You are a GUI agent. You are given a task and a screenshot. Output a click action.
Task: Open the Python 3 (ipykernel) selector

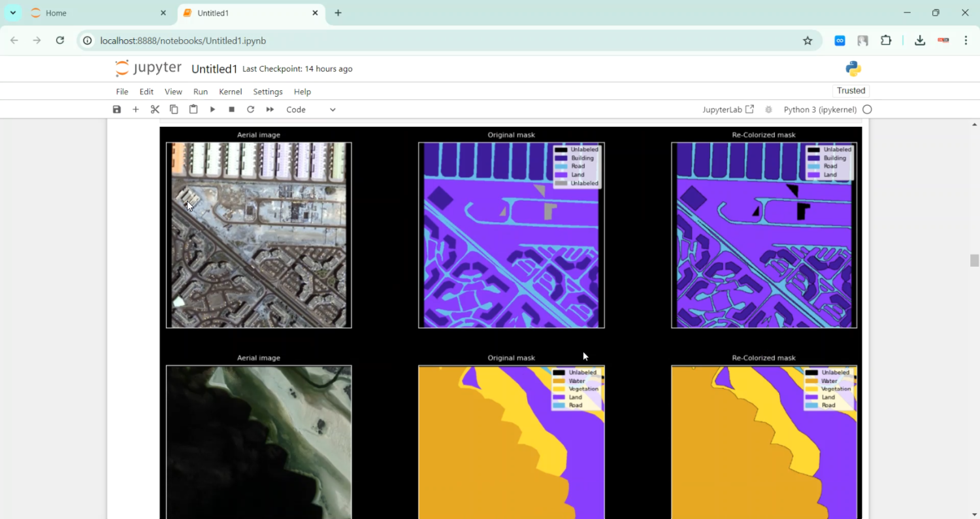coord(820,109)
